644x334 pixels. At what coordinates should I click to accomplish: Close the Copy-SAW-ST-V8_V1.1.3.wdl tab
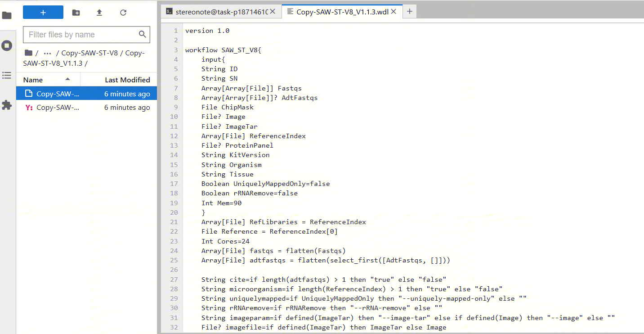(394, 12)
